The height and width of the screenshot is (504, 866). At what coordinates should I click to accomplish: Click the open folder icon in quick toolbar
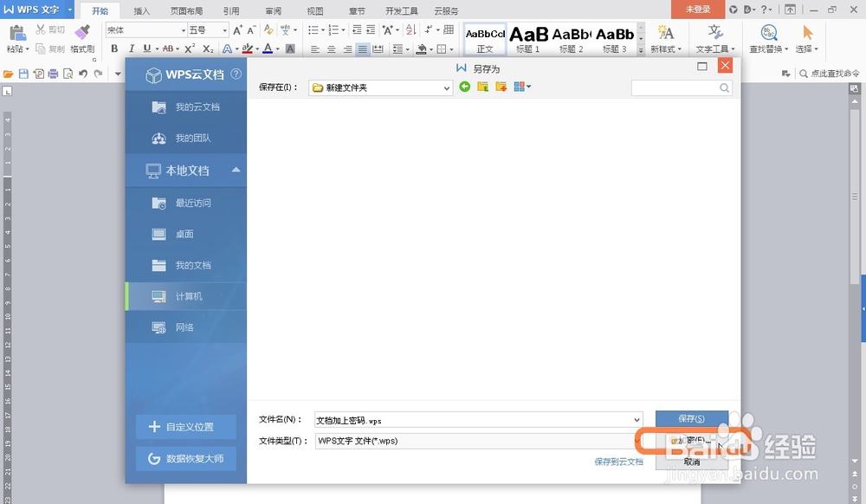pyautogui.click(x=9, y=74)
